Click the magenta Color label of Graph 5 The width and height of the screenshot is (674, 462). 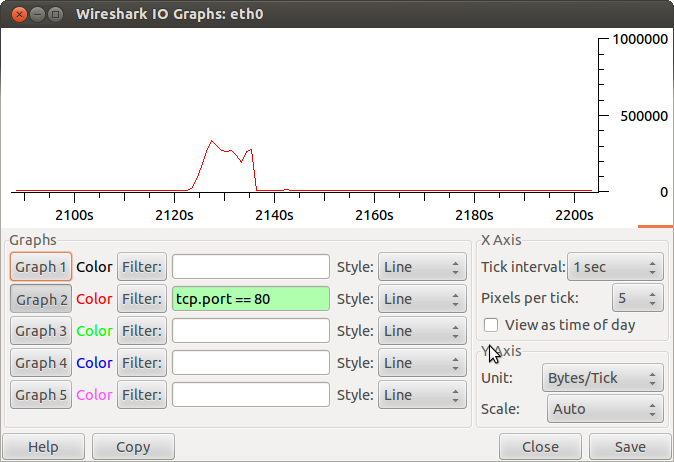coord(94,395)
